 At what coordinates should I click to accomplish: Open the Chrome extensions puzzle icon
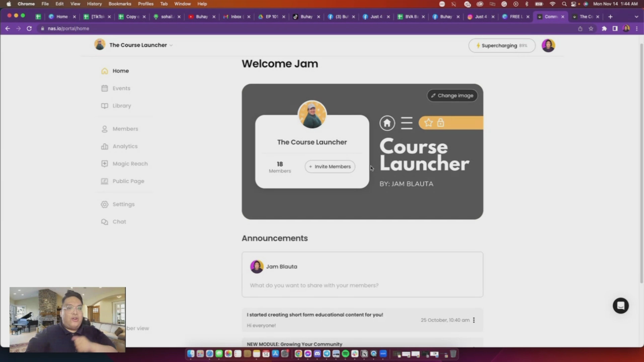pyautogui.click(x=604, y=28)
